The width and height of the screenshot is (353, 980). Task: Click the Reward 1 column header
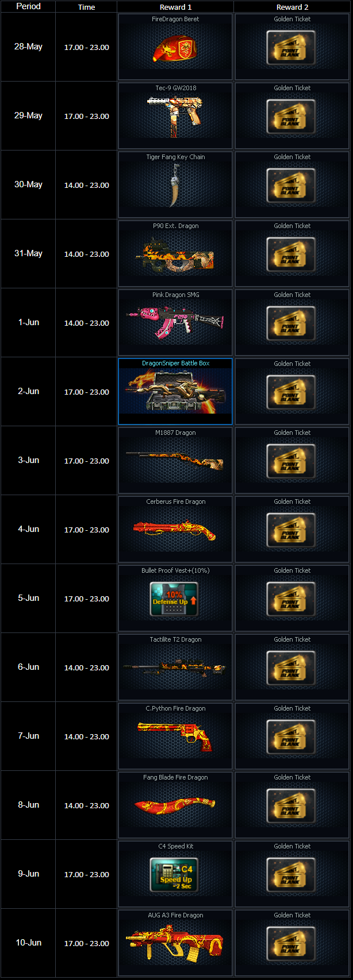pyautogui.click(x=175, y=7)
